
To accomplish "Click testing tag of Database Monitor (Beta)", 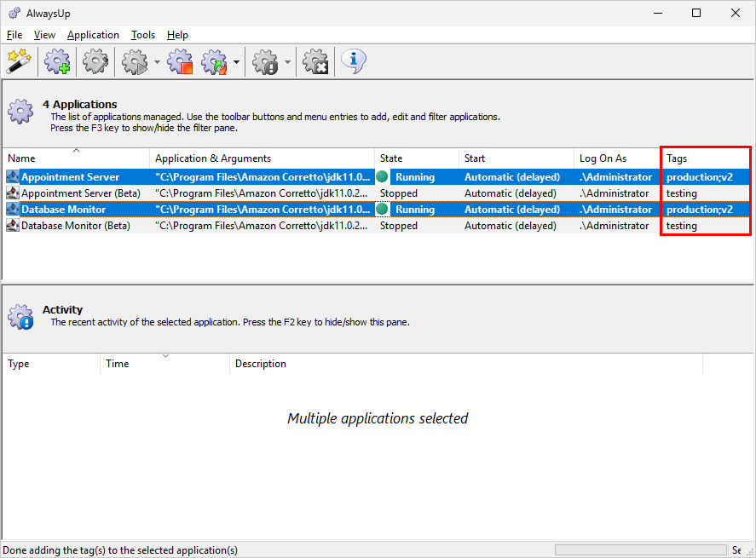I will coord(681,226).
